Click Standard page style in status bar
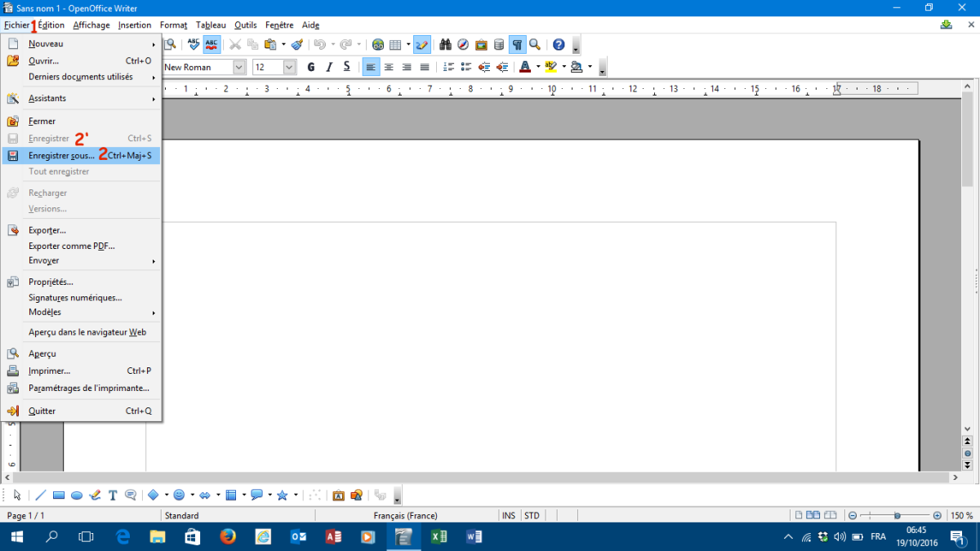This screenshot has height=551, width=980. pyautogui.click(x=182, y=516)
